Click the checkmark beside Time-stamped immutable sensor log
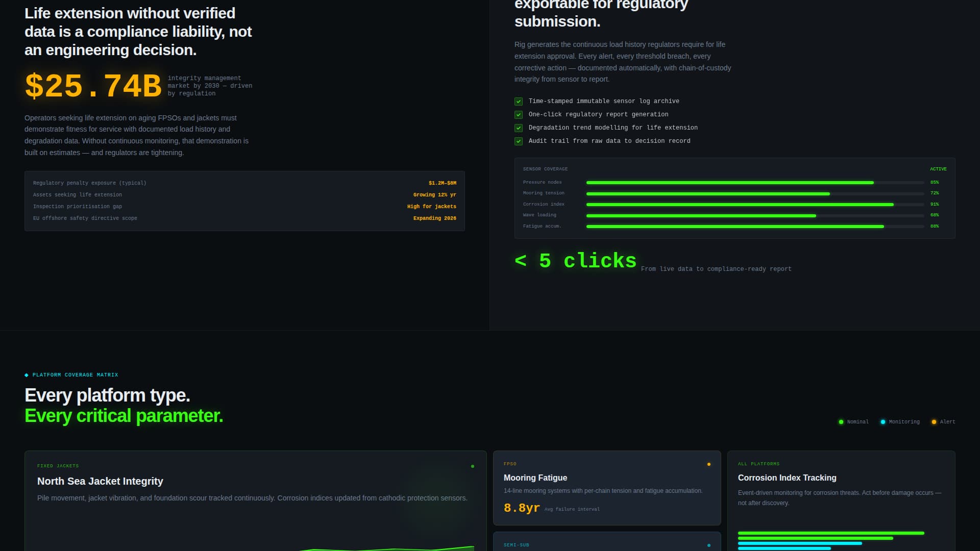 pyautogui.click(x=519, y=102)
